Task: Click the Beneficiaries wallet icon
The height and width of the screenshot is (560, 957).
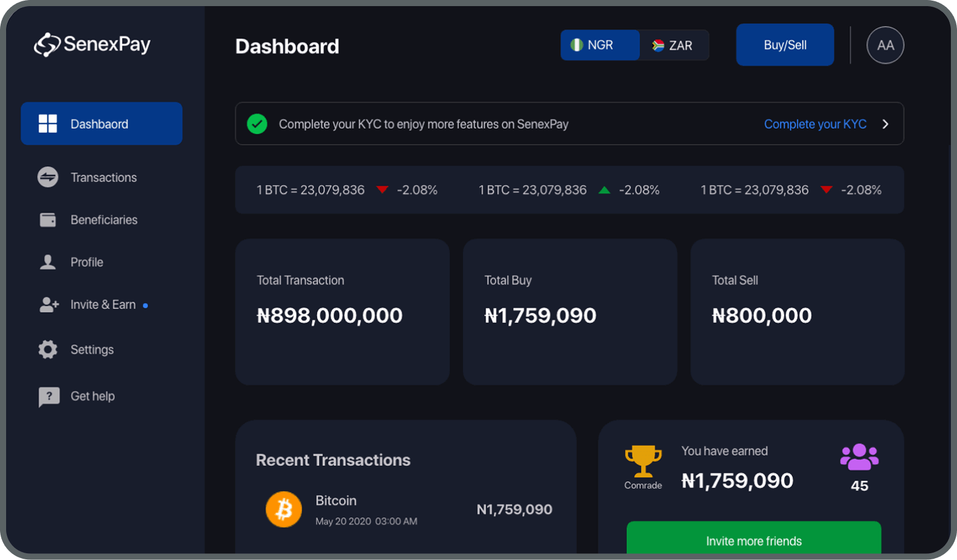Action: tap(48, 219)
